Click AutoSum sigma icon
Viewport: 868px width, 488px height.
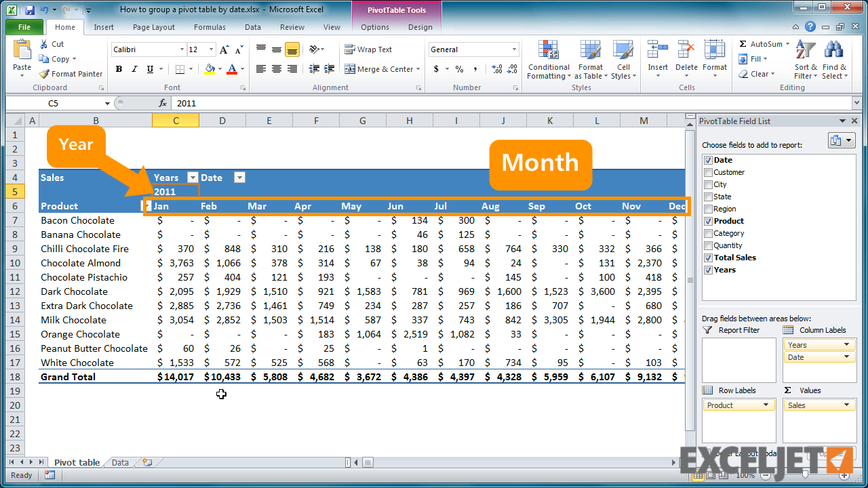743,44
